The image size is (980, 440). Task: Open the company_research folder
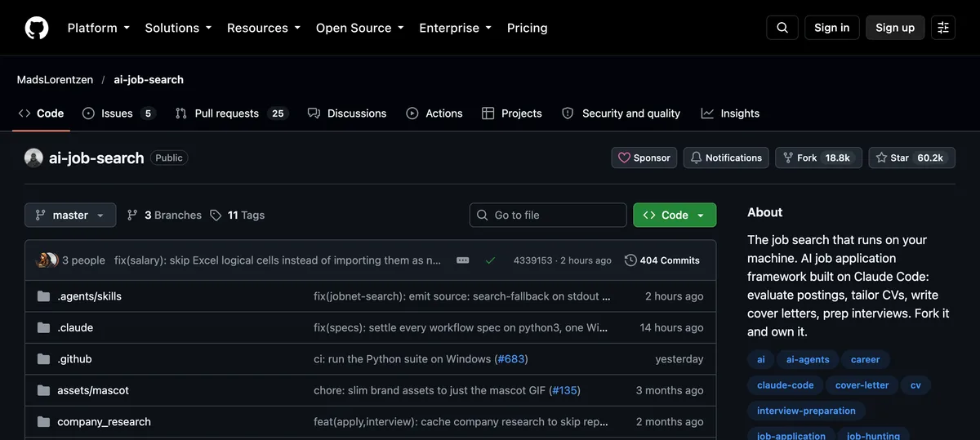tap(104, 421)
